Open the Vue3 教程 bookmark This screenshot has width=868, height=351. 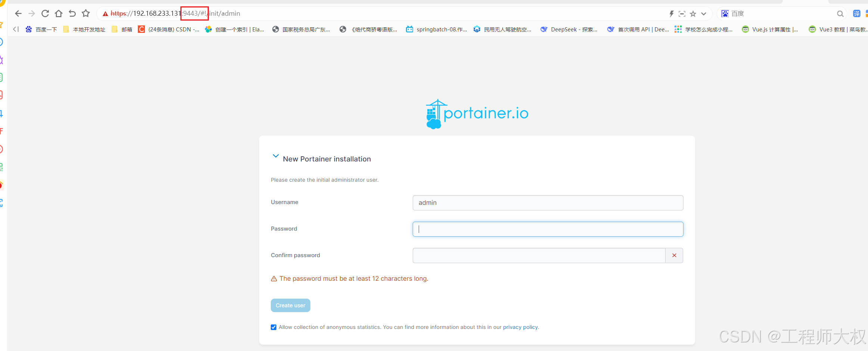click(838, 29)
